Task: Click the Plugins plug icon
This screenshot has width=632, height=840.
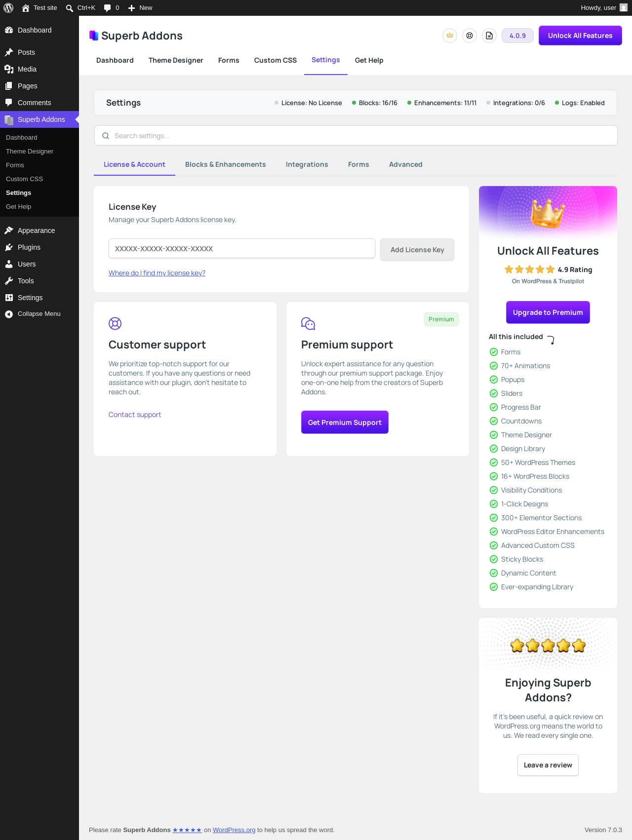Action: coord(9,247)
